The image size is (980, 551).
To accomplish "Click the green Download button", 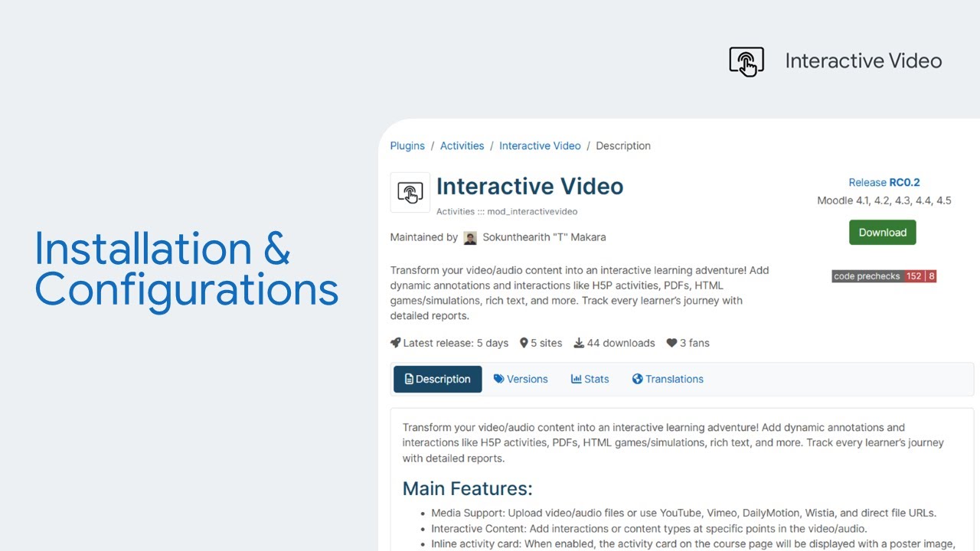I will (883, 233).
